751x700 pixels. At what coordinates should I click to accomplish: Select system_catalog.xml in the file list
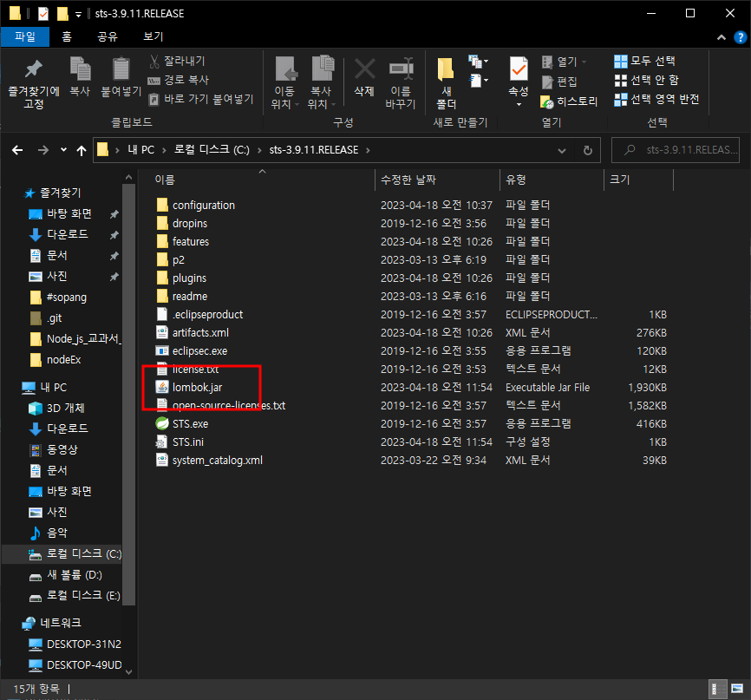click(217, 460)
